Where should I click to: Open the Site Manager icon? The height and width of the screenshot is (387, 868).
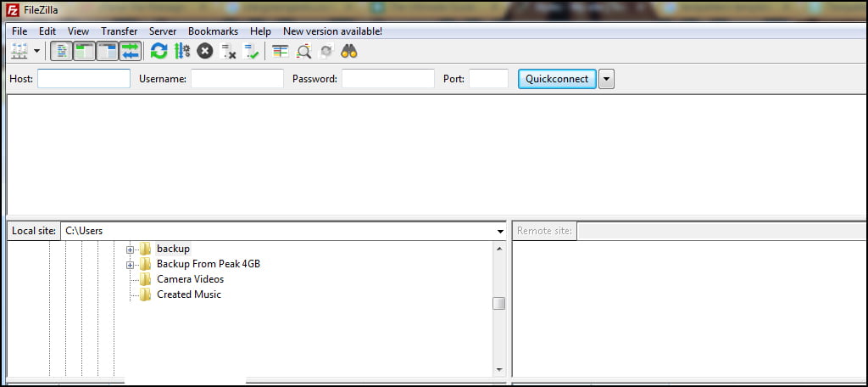tap(19, 52)
